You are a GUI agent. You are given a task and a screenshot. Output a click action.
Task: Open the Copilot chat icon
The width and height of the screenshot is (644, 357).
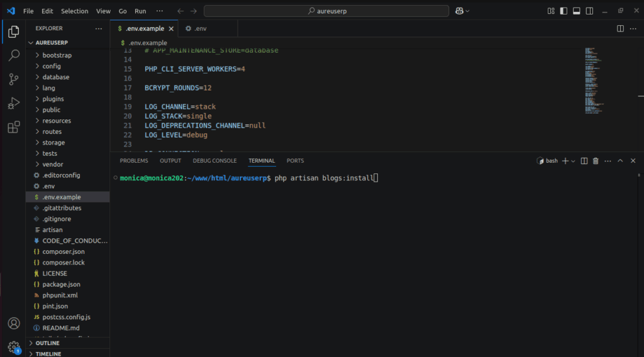tap(459, 11)
